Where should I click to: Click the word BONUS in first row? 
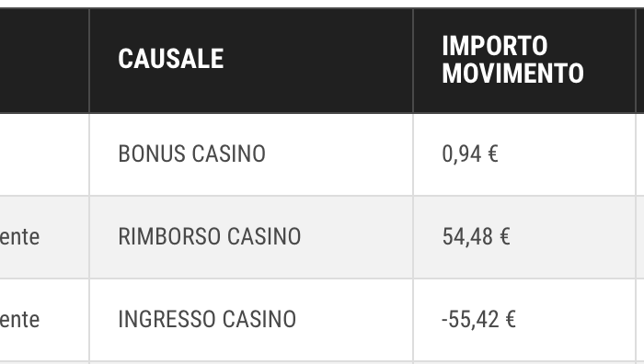tap(152, 154)
